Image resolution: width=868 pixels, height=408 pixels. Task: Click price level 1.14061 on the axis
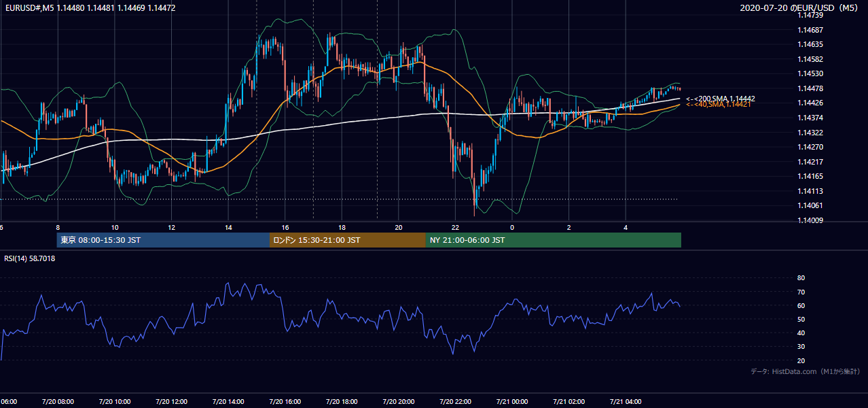810,205
